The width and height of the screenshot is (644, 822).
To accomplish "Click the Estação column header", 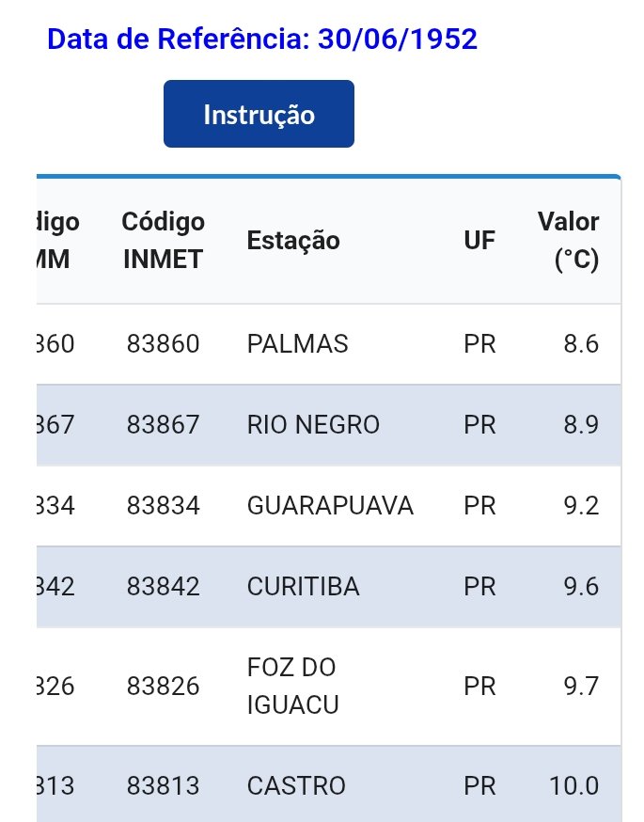I will 293,241.
